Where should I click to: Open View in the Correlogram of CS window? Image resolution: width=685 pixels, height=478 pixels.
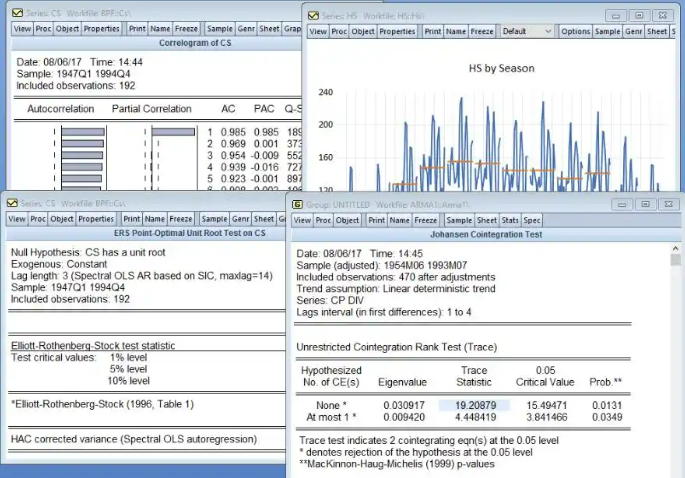pos(22,29)
